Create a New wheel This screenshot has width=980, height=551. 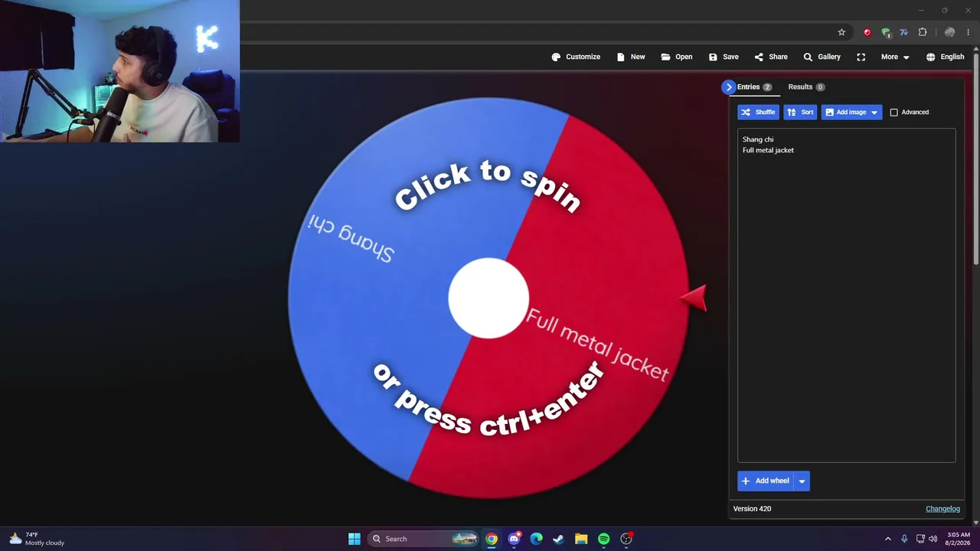pos(631,57)
